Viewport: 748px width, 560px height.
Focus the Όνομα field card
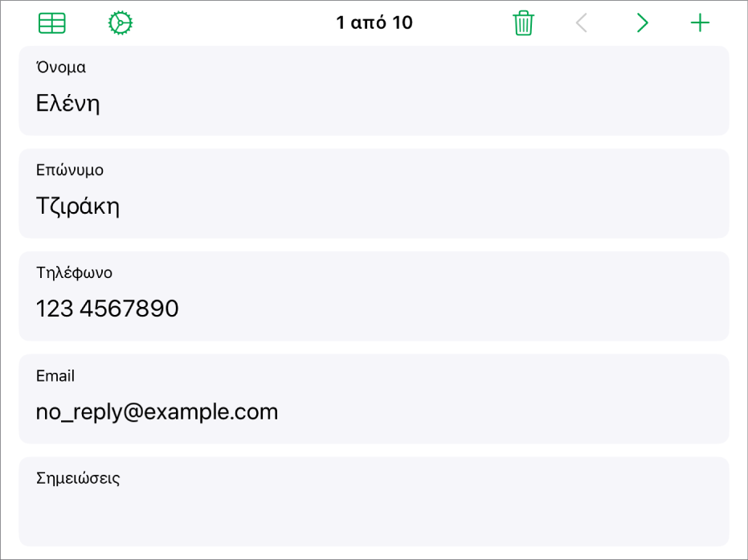[374, 91]
